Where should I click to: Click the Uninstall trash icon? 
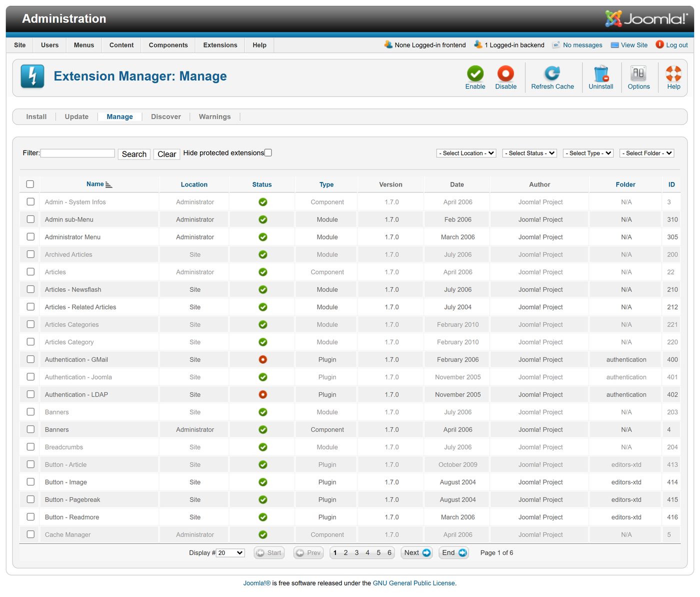point(601,73)
